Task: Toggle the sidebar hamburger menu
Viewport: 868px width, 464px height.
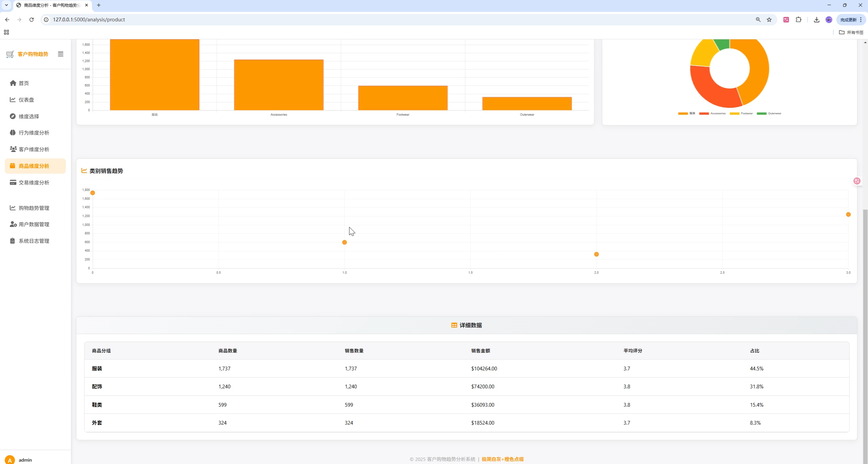Action: (61, 54)
